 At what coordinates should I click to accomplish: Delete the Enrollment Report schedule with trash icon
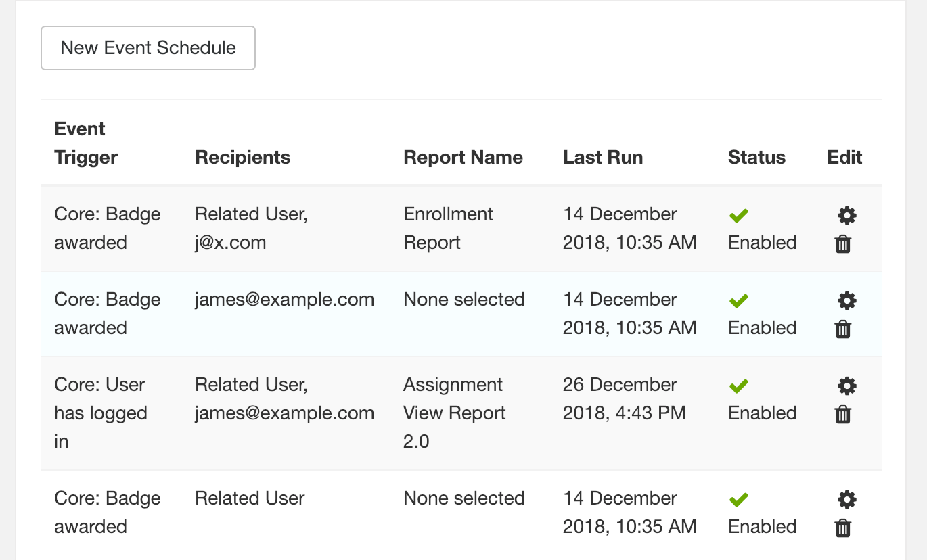tap(842, 244)
